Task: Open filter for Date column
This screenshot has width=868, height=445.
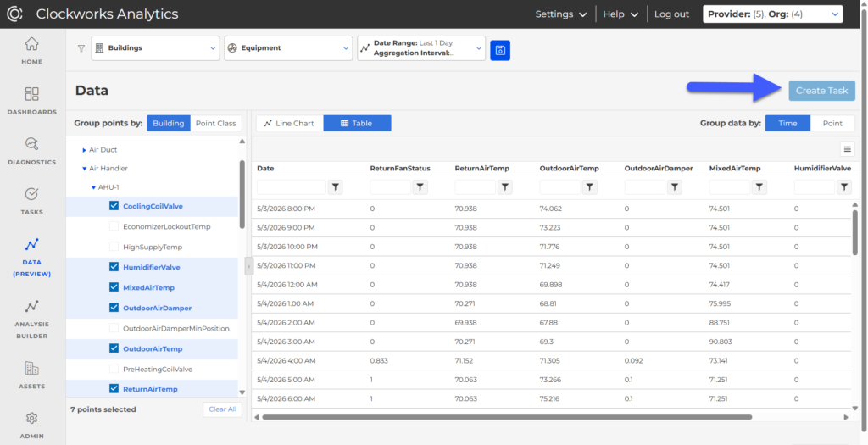Action: (x=336, y=187)
